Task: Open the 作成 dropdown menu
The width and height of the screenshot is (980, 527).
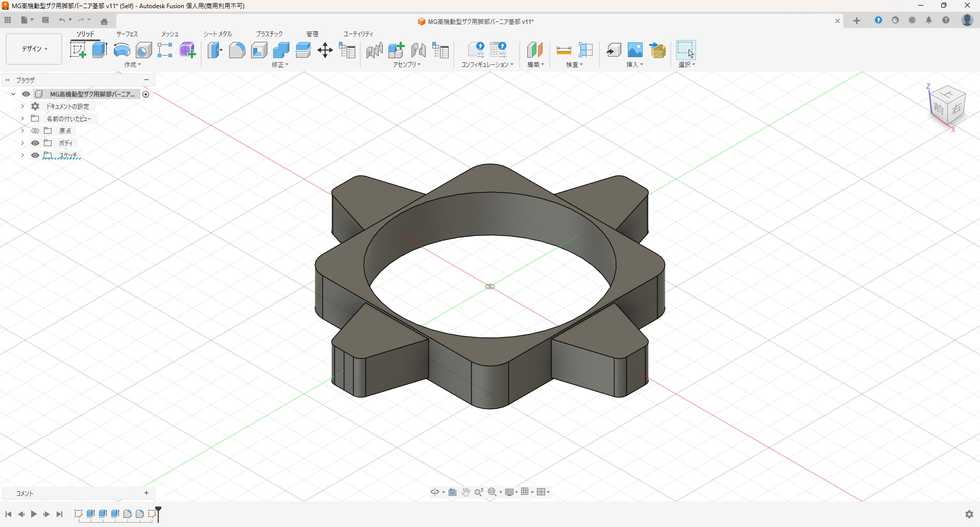Action: pos(132,65)
